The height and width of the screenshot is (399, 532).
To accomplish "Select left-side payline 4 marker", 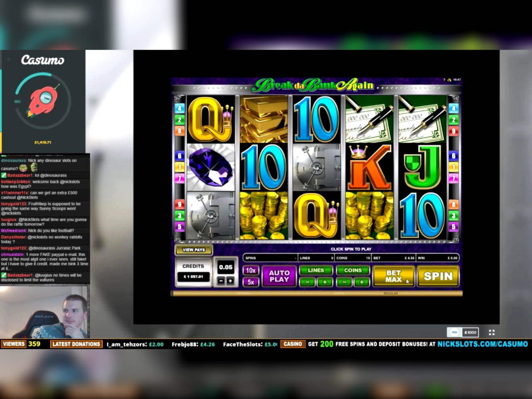I will coord(180,108).
